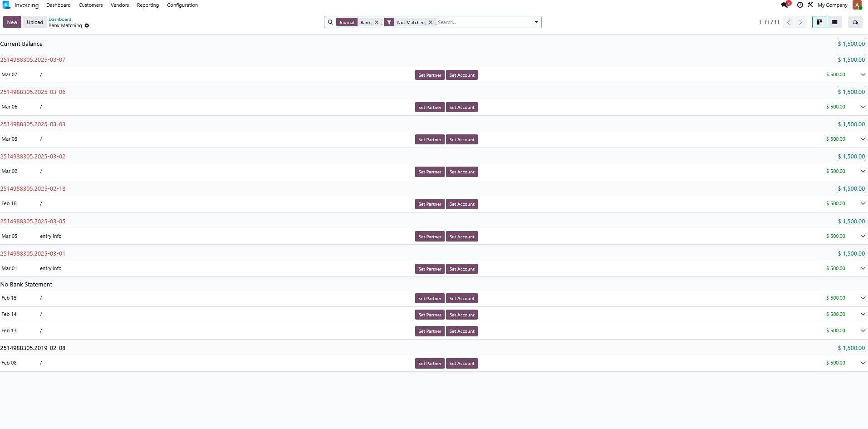Remove the Bank journal filter
Viewport: 868px width, 429px height.
coord(376,22)
